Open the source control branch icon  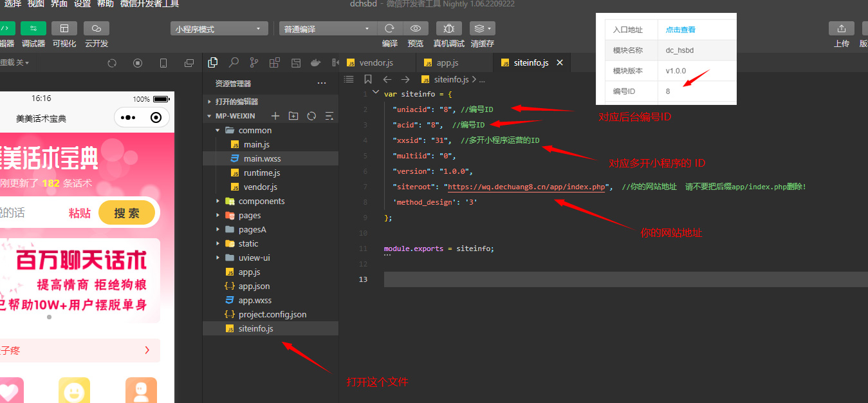[254, 62]
